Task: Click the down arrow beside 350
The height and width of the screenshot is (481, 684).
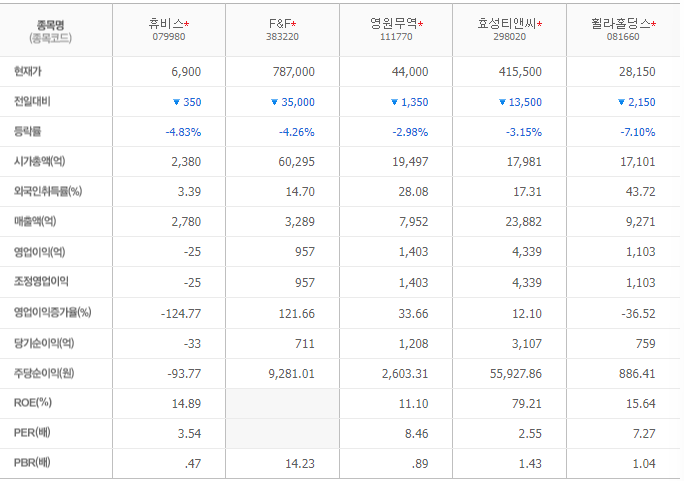Action: pyautogui.click(x=176, y=102)
